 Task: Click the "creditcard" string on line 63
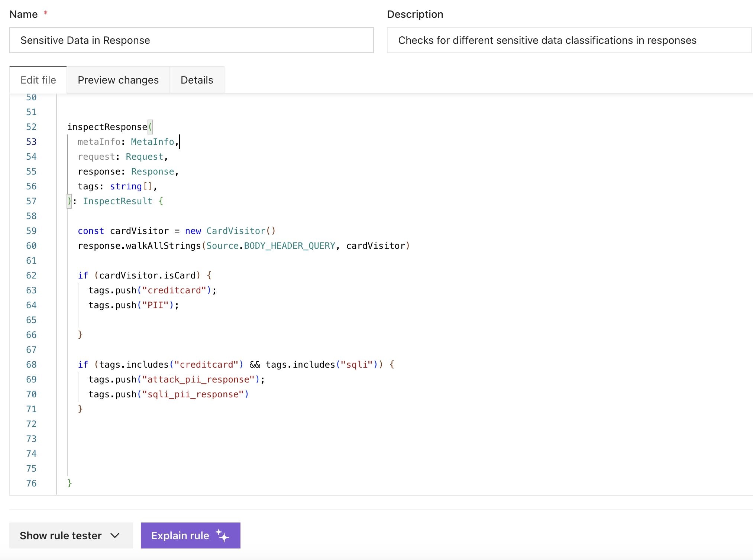[x=174, y=290]
